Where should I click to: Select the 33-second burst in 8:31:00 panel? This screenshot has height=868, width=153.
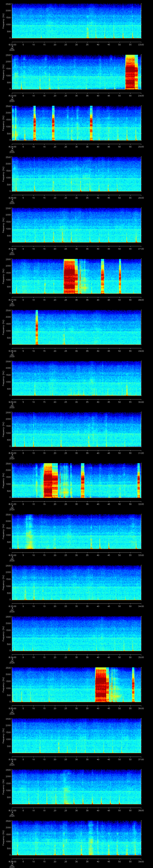(83, 481)
